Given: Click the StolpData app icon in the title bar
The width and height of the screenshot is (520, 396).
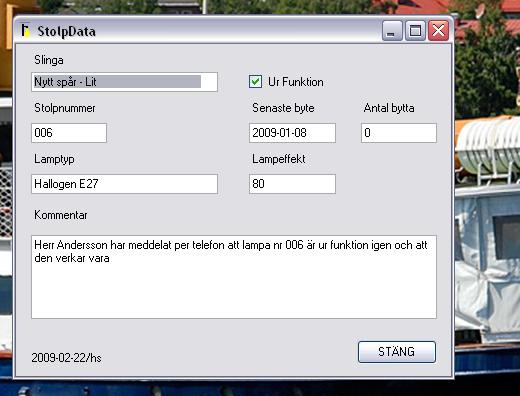Looking at the screenshot, I should pyautogui.click(x=25, y=30).
